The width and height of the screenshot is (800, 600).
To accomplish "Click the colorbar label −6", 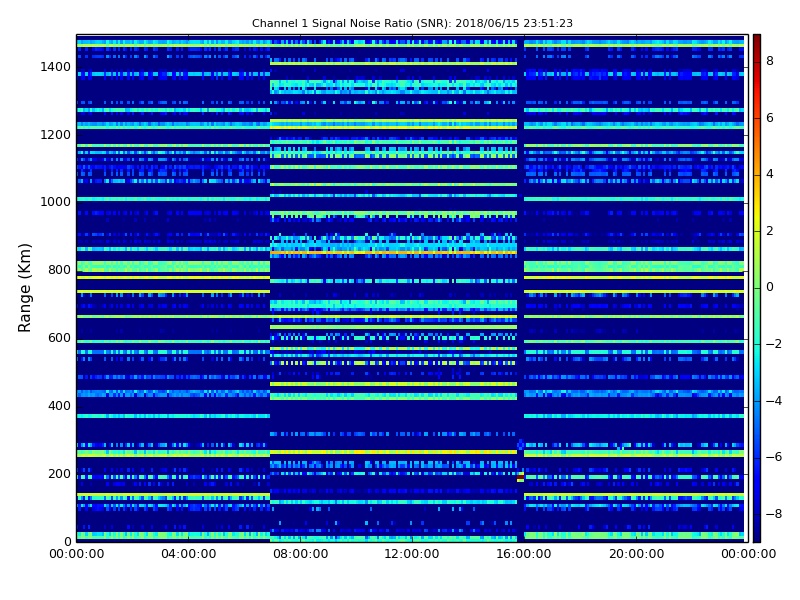I will pyautogui.click(x=774, y=457).
